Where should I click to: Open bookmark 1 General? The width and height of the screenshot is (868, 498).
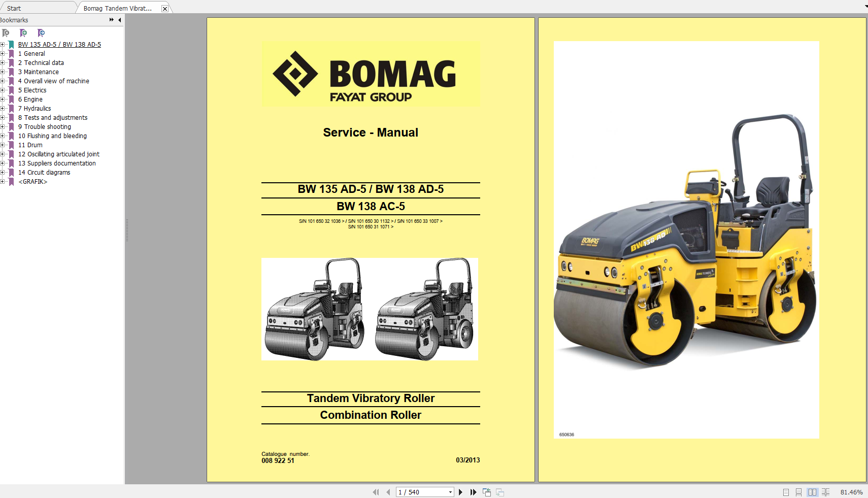tap(31, 54)
